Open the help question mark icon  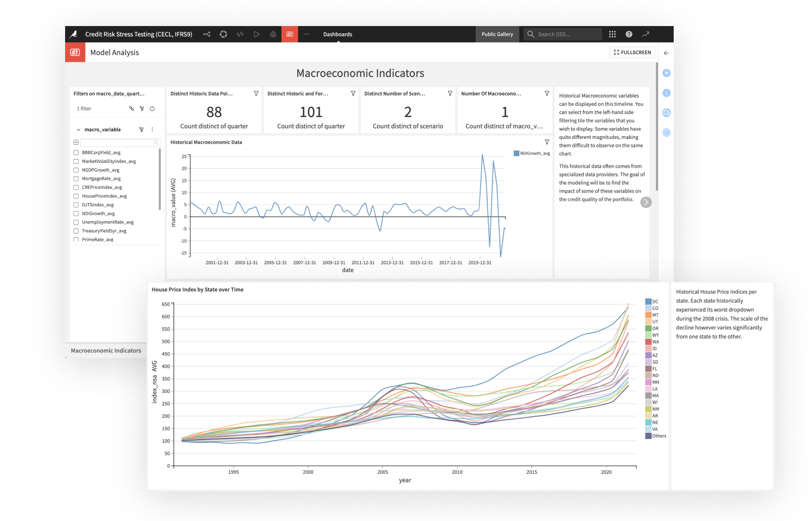tap(629, 34)
